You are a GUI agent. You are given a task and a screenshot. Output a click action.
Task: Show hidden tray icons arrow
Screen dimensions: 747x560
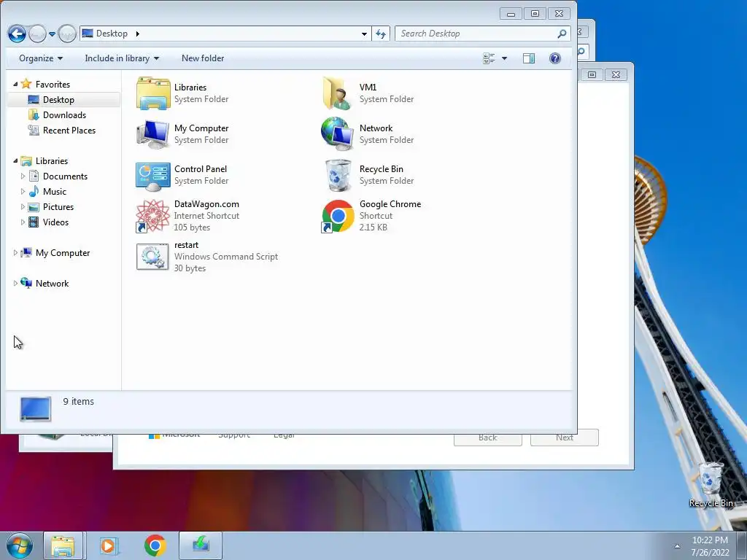pos(677,546)
